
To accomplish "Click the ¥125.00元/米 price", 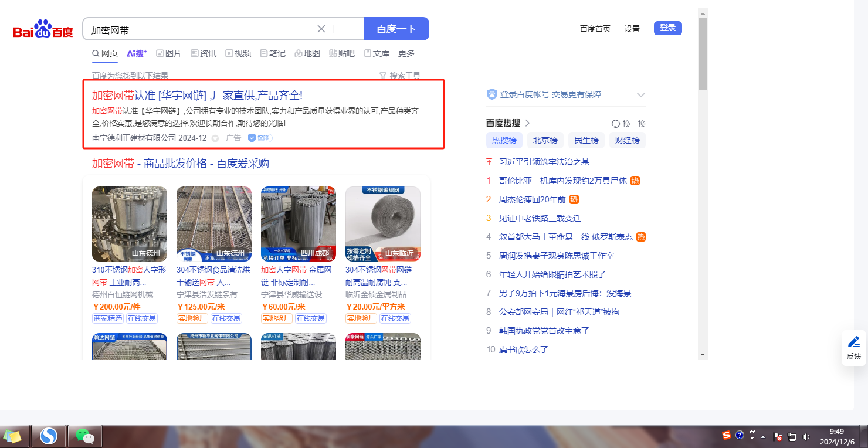I will pyautogui.click(x=201, y=307).
